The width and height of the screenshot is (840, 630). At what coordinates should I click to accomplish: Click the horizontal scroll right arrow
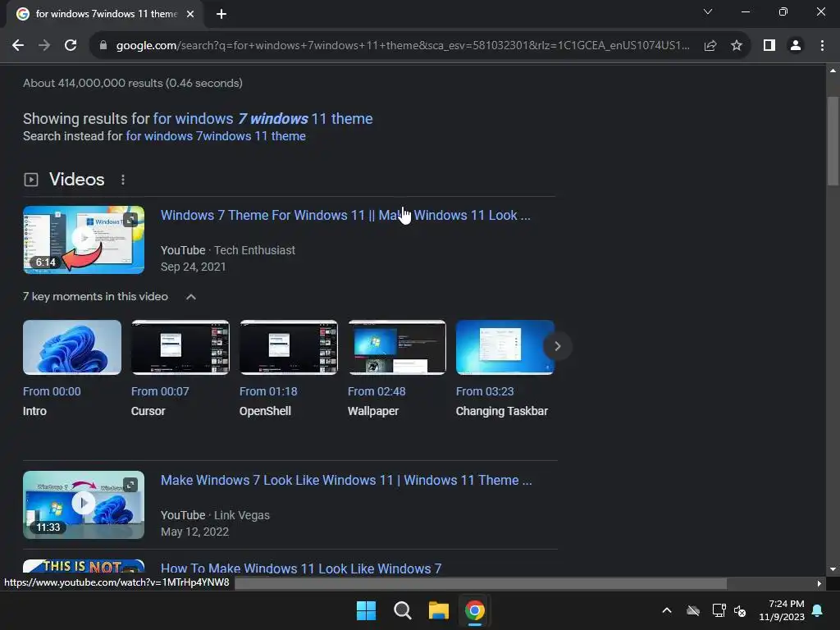[819, 583]
